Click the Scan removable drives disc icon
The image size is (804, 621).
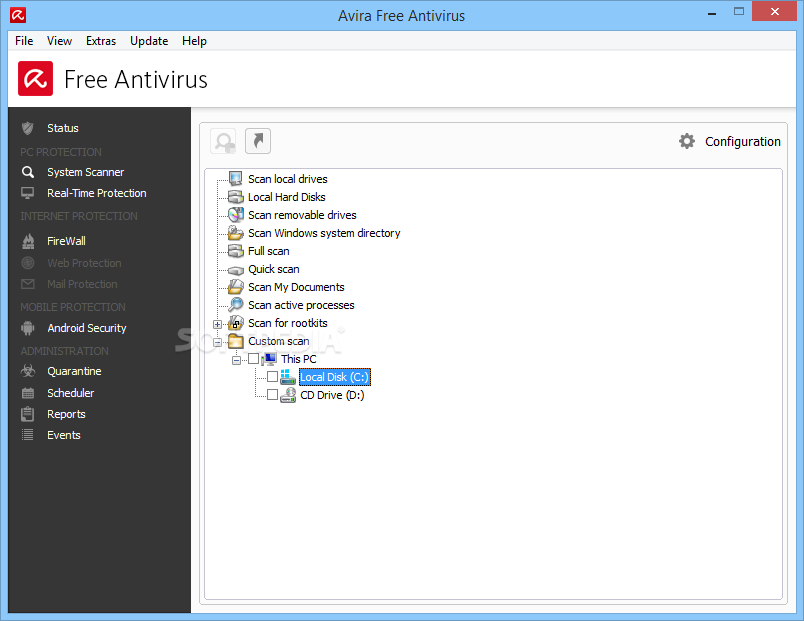[x=235, y=215]
